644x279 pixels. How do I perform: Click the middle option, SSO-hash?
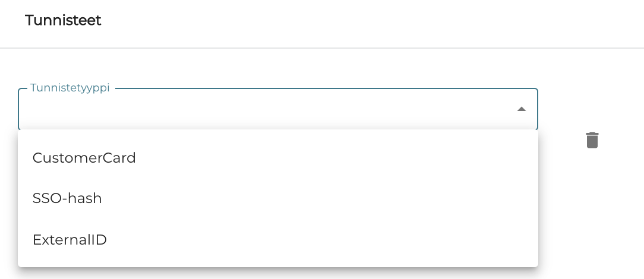click(x=67, y=198)
